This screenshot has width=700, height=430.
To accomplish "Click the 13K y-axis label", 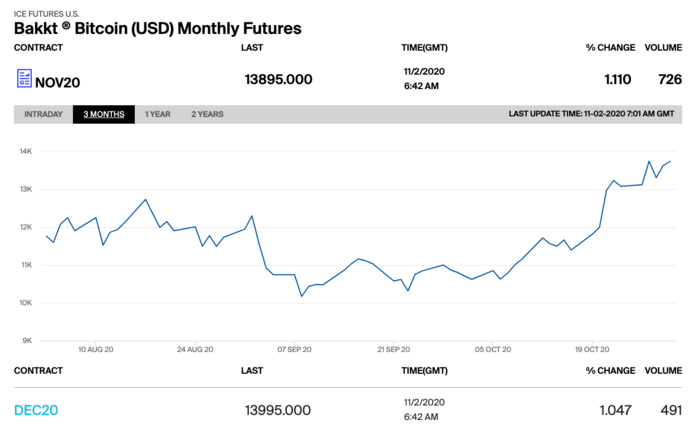I will [x=25, y=189].
